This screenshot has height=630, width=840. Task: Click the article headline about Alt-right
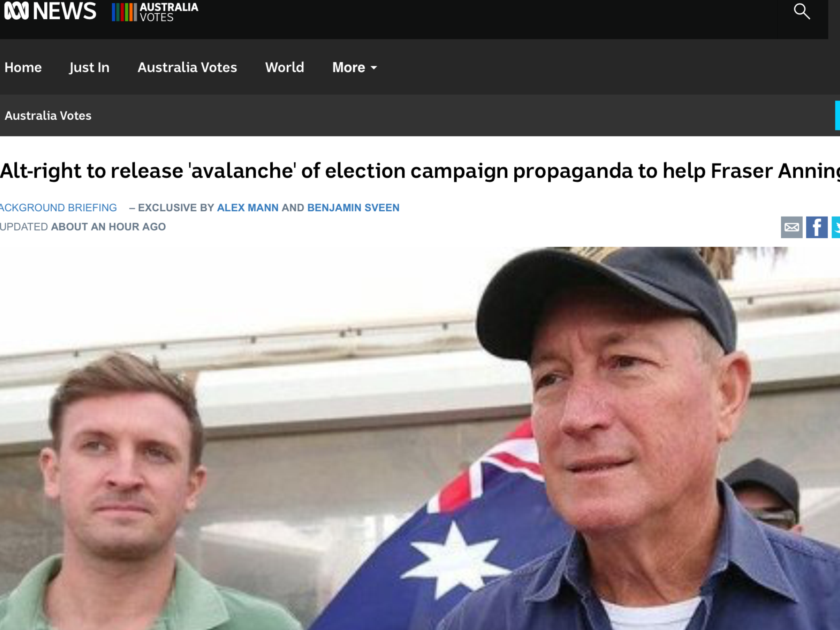420,171
